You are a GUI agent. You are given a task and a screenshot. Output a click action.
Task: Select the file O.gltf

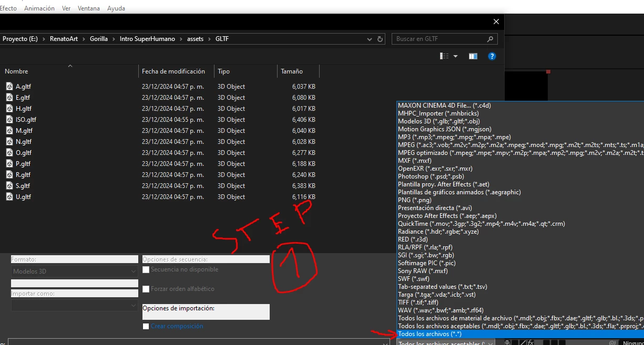tap(24, 153)
